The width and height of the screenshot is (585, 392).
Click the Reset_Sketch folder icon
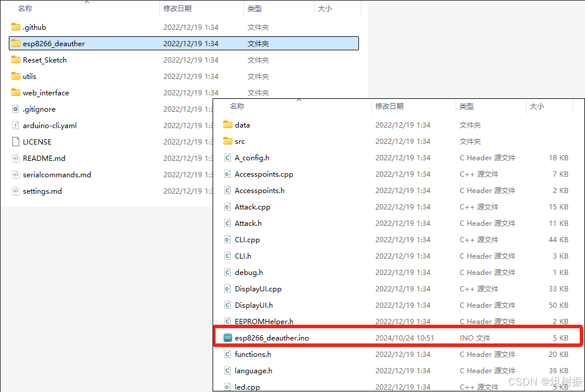click(16, 60)
